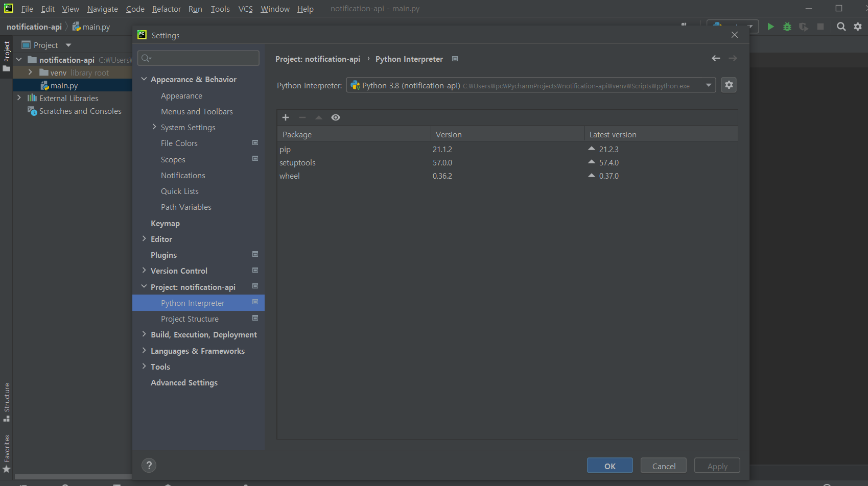Open Notifications settings page
The image size is (868, 486).
pos(183,175)
